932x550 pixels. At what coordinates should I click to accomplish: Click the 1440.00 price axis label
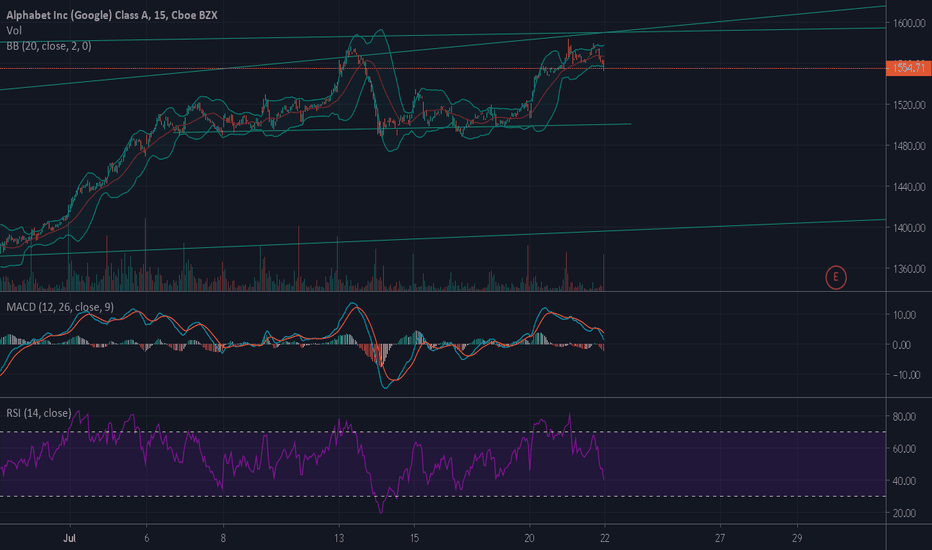(909, 187)
